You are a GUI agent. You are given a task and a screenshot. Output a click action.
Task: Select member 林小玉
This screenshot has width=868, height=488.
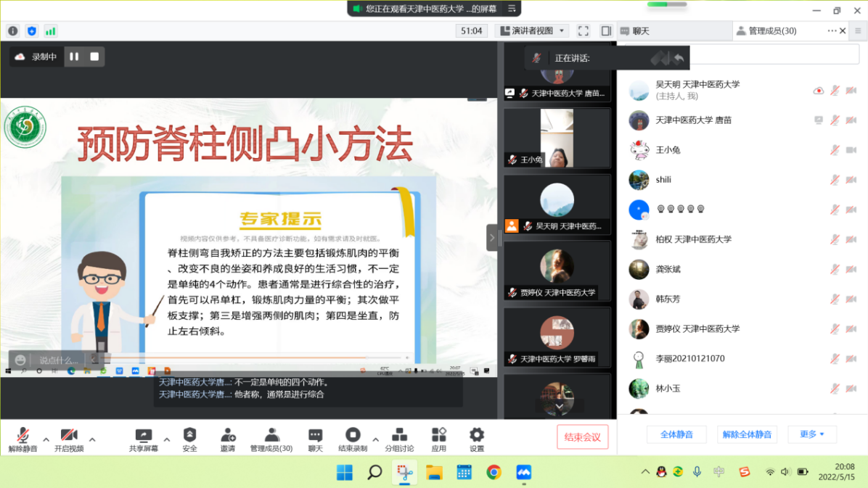coord(742,389)
